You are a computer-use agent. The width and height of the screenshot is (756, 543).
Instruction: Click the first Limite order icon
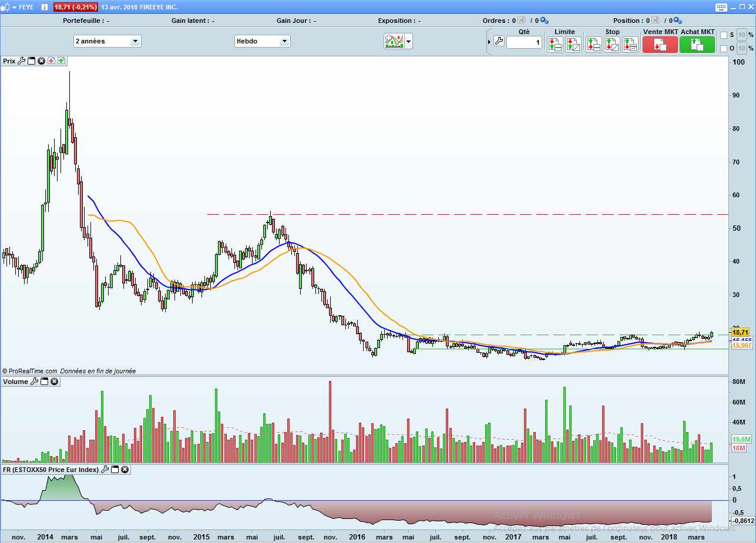(555, 44)
